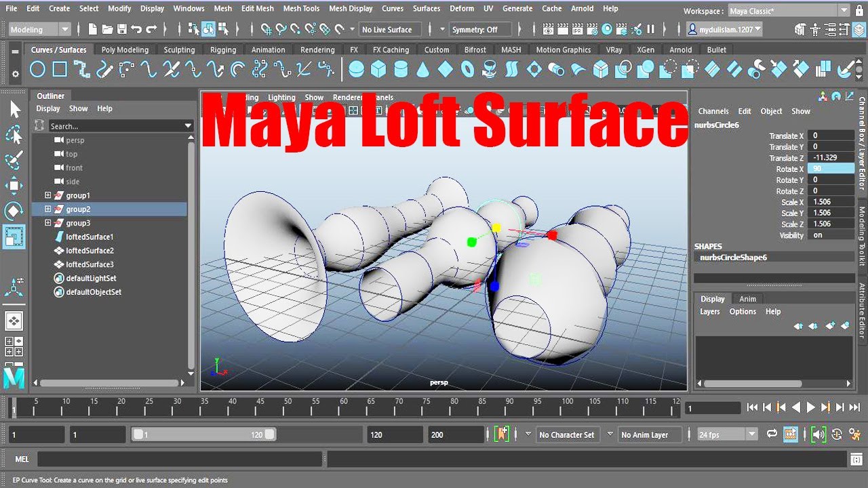Switch to the Poly Modeling shelf tab
Viewport: 868px width, 488px height.
tap(125, 49)
